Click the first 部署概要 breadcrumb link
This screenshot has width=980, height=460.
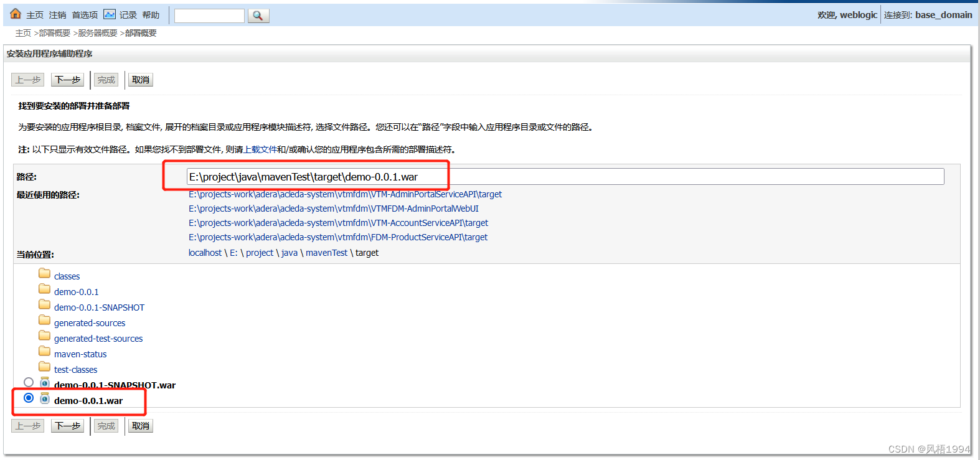(x=55, y=33)
